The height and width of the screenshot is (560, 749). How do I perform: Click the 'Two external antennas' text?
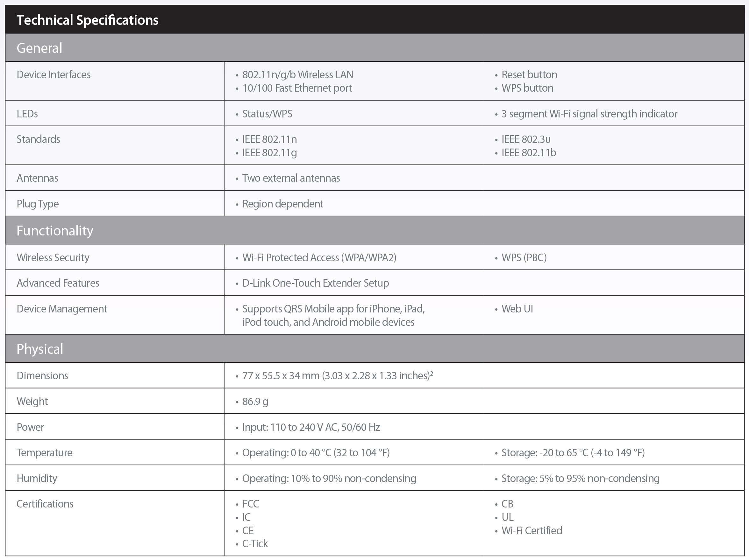click(x=291, y=178)
